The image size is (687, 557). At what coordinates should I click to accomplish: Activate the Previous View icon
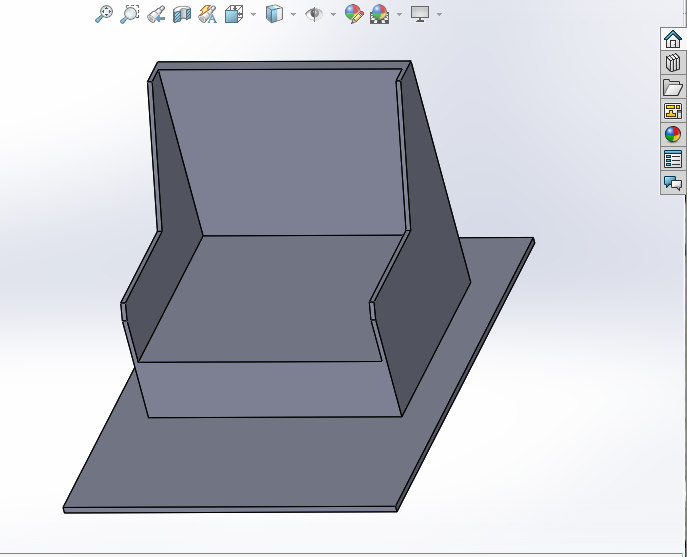156,14
